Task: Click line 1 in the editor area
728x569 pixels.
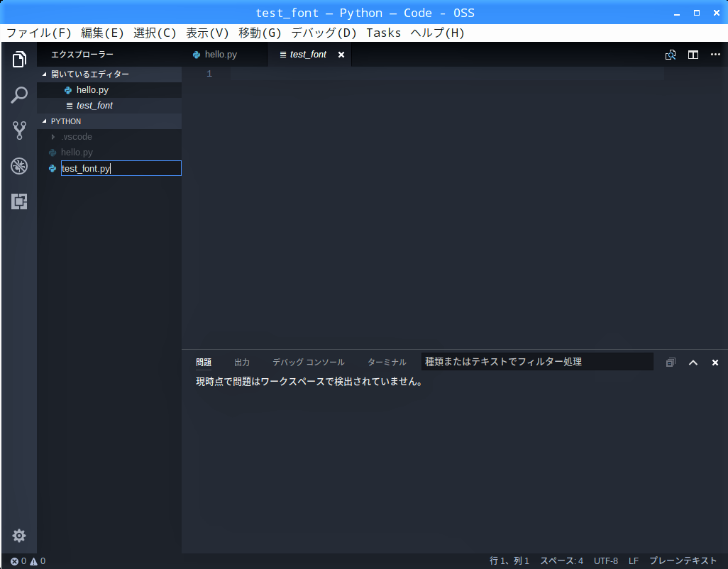Action: [446, 74]
